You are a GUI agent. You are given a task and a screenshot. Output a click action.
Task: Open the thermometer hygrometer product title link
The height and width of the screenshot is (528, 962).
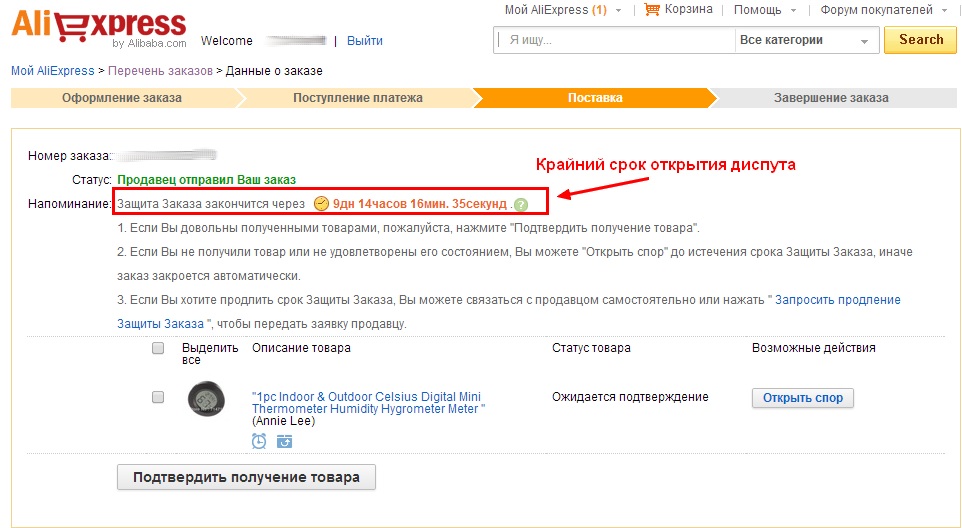pyautogui.click(x=368, y=403)
